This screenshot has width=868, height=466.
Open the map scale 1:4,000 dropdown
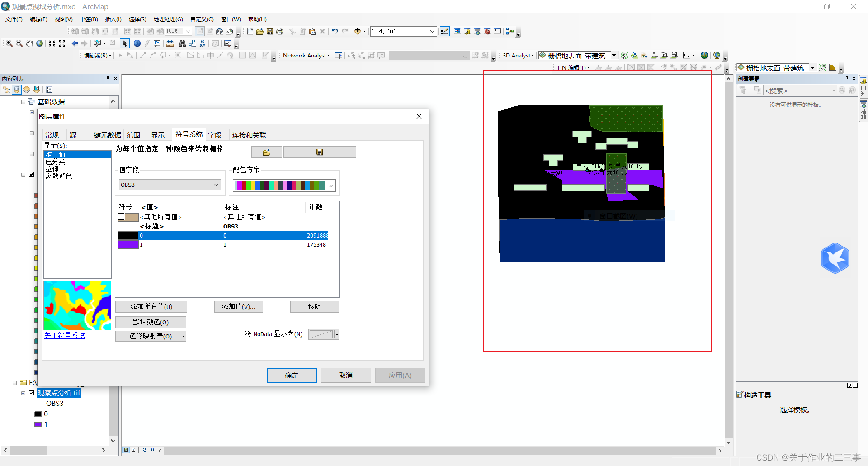point(432,31)
